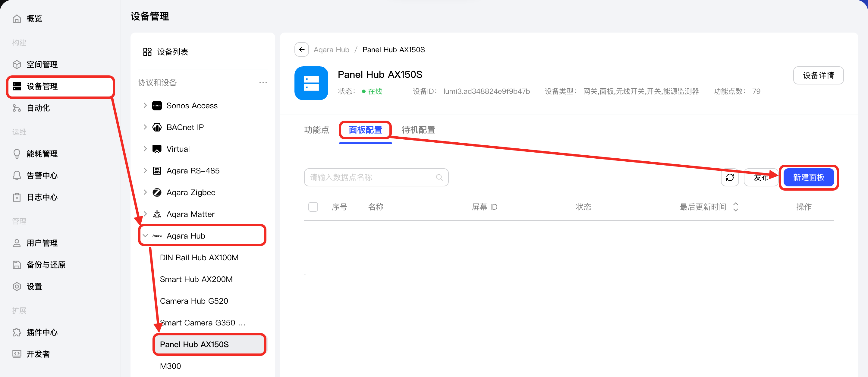Click the 新建面板 button

point(808,177)
